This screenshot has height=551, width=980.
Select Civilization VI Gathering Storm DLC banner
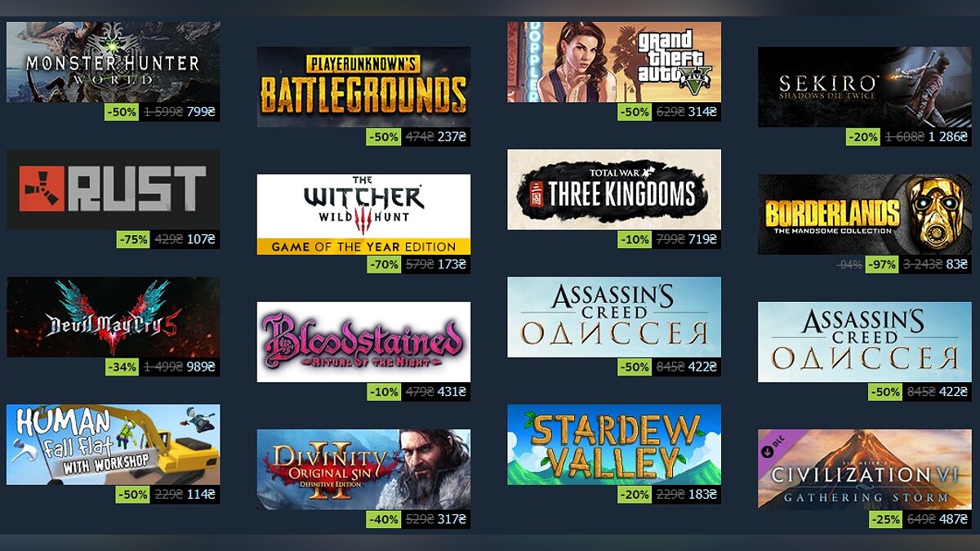(865, 469)
